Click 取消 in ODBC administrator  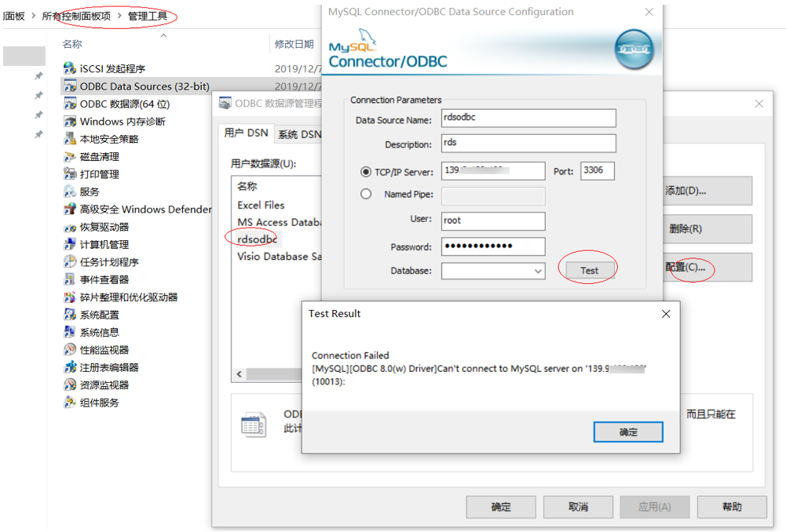coord(578,507)
